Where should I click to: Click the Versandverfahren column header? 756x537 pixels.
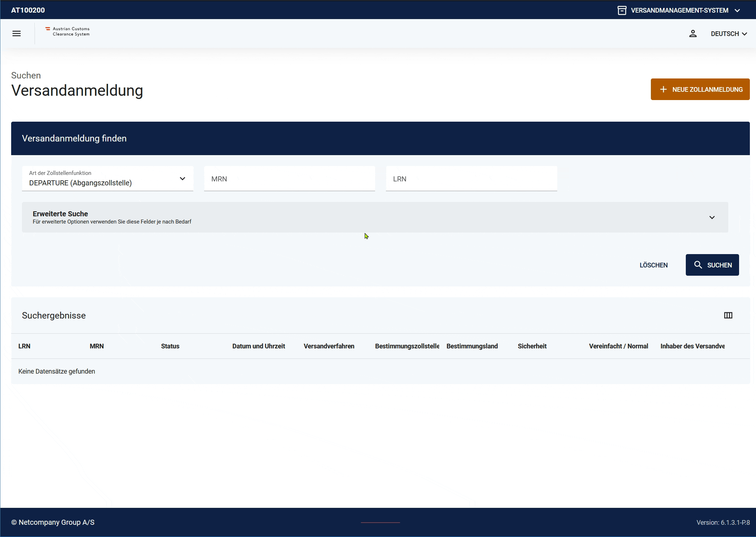(329, 346)
